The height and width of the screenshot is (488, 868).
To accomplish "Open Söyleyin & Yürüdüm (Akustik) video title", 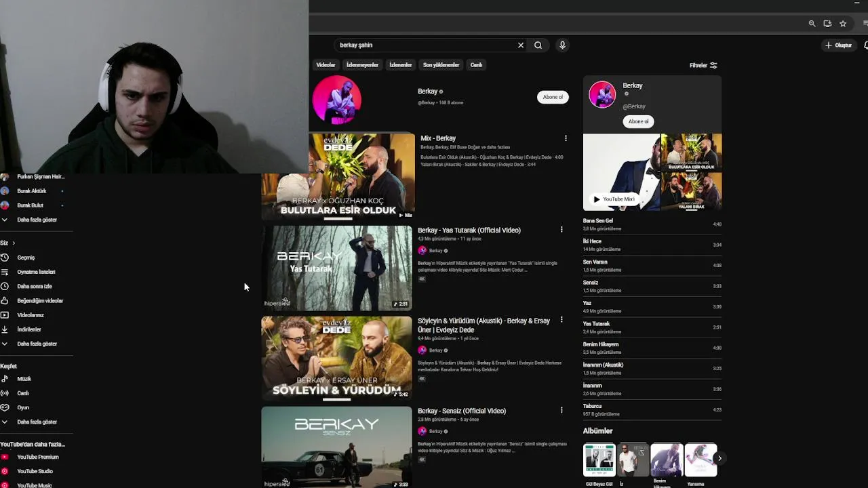I will point(484,325).
